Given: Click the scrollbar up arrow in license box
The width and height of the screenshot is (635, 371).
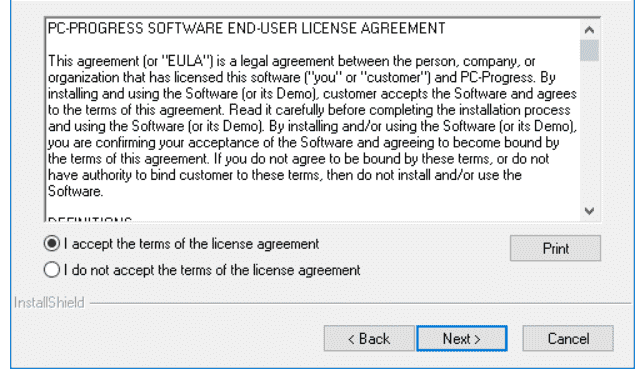Looking at the screenshot, I should [589, 30].
